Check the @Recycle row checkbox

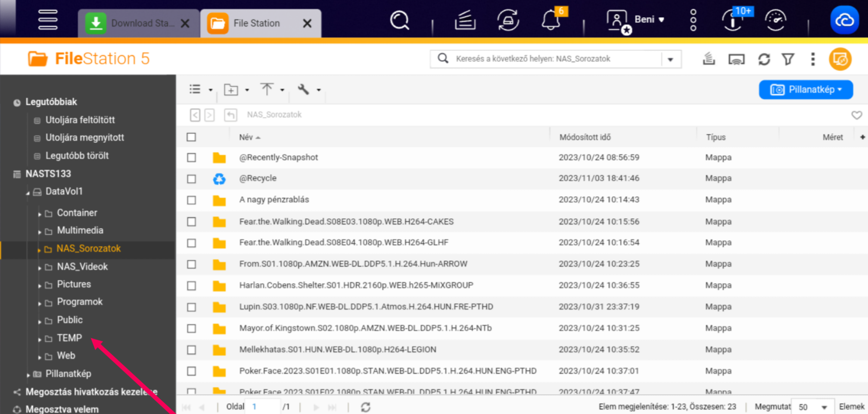click(191, 179)
